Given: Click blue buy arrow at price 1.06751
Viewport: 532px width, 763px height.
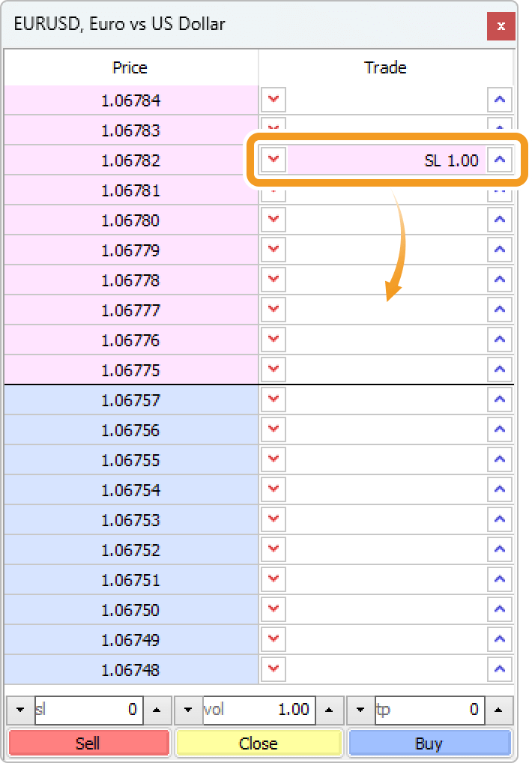Looking at the screenshot, I should (x=500, y=579).
